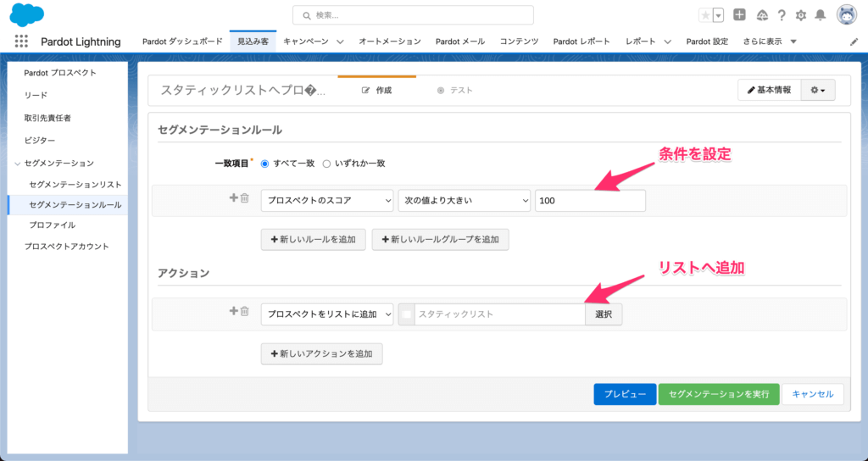Screen dimensions: 868x461
Task: Switch to the 作成 step tab
Action: (x=376, y=90)
